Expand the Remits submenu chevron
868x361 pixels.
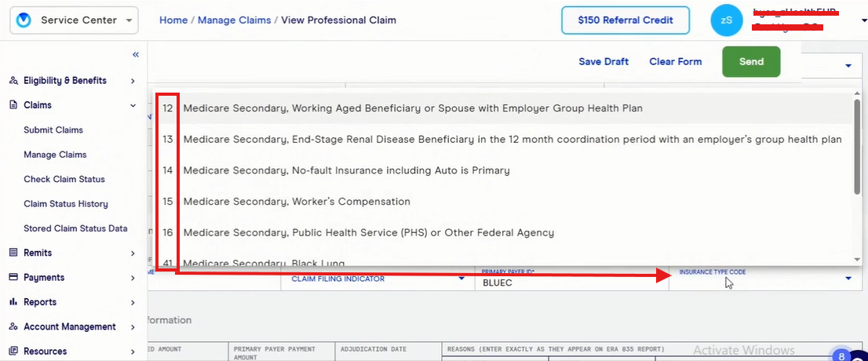pyautogui.click(x=133, y=253)
